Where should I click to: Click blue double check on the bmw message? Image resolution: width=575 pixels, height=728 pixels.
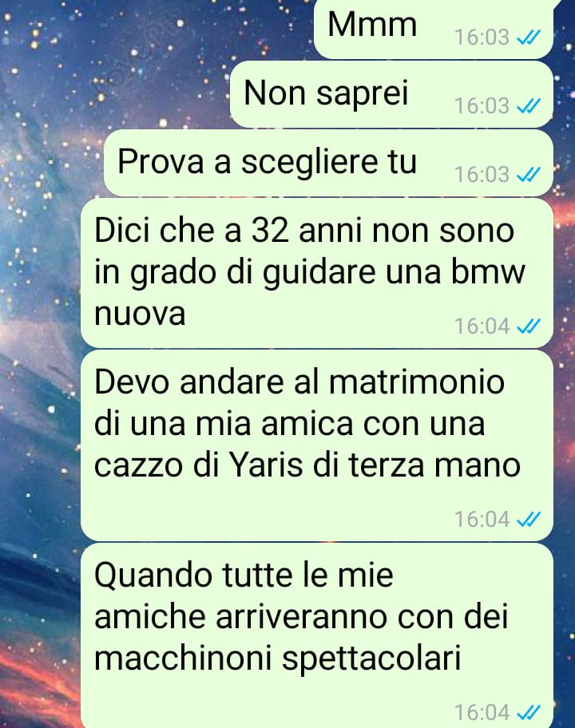(x=529, y=326)
